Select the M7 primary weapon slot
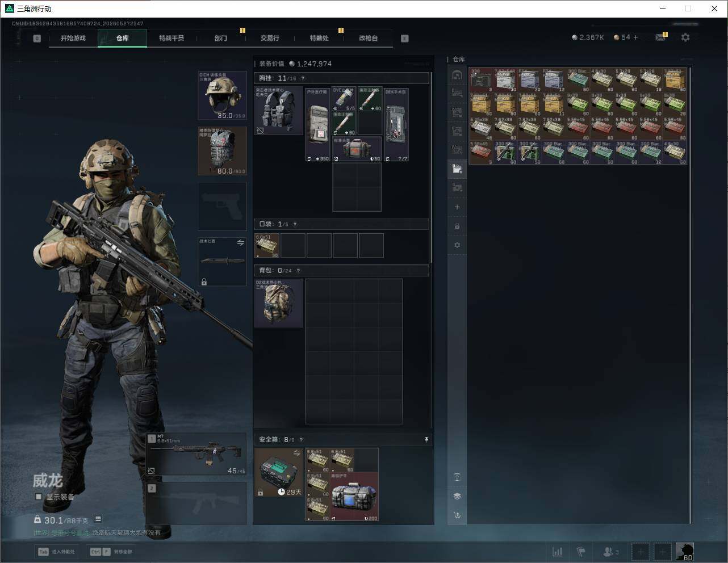Viewport: 728px width, 563px height. [196, 455]
